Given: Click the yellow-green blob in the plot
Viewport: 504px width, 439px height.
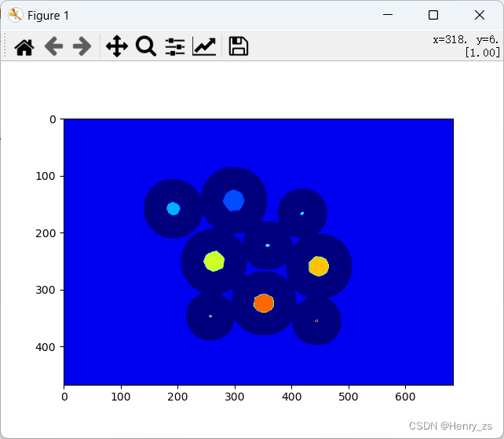Looking at the screenshot, I should (214, 262).
